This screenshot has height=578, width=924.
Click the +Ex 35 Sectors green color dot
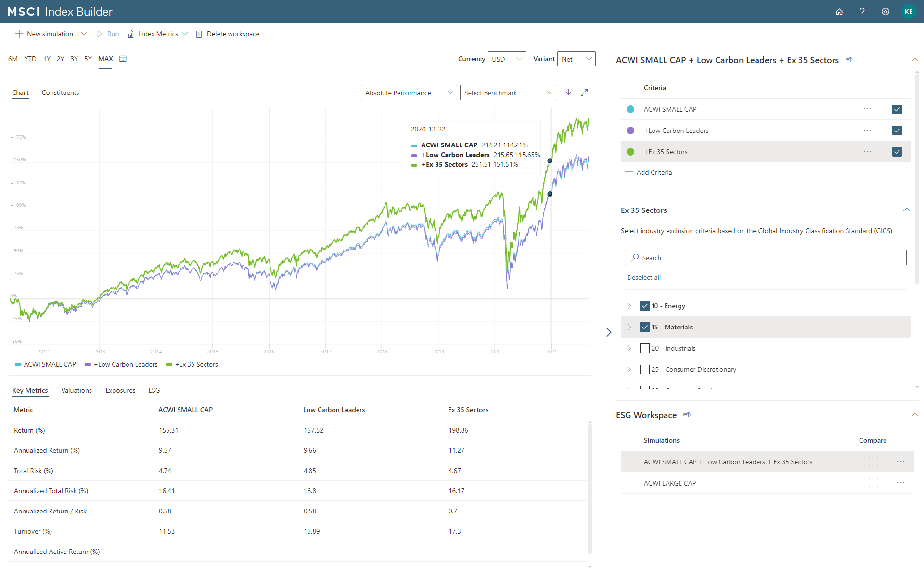[x=630, y=152]
